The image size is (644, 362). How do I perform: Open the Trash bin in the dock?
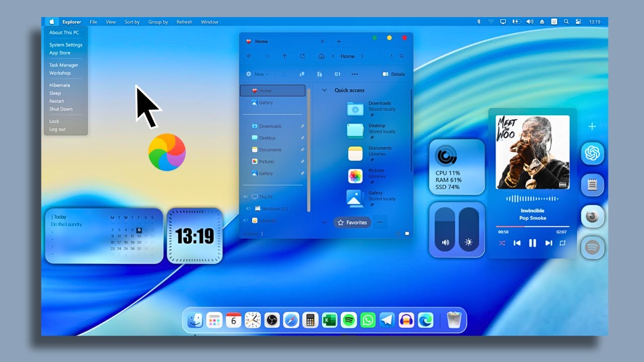tap(454, 320)
